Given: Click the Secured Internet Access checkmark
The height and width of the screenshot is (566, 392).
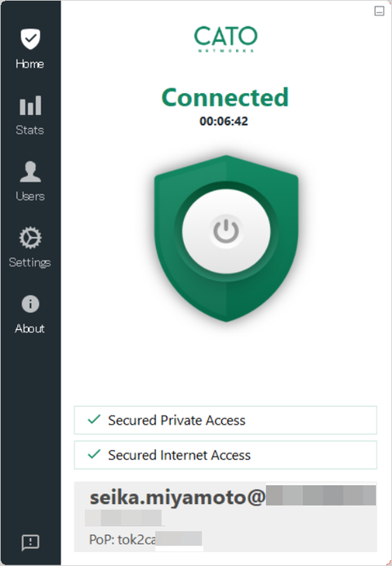Looking at the screenshot, I should click(94, 454).
